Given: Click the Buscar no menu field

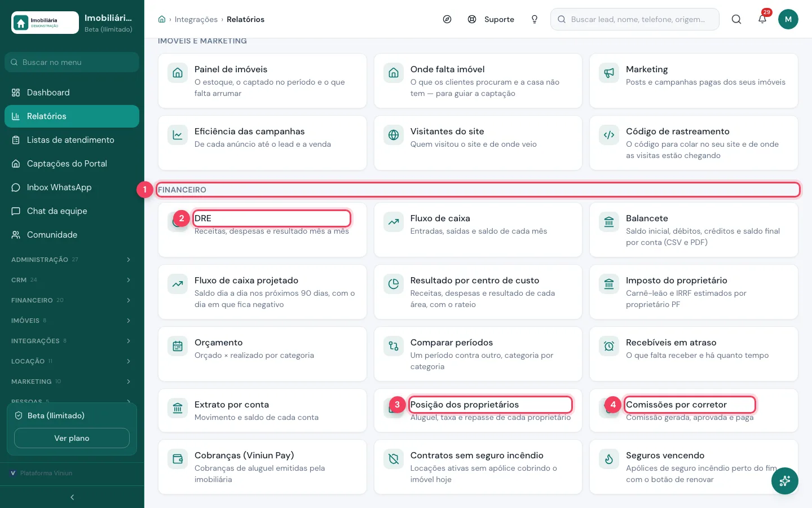Looking at the screenshot, I should (72, 62).
